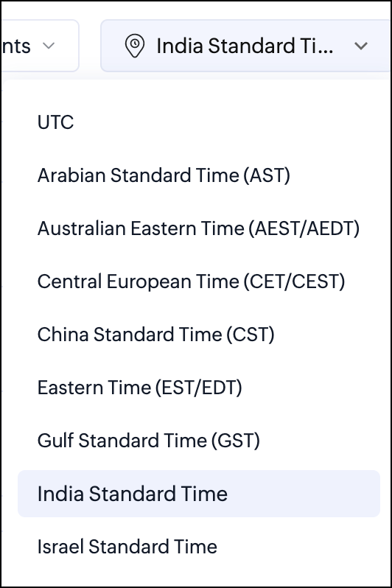The width and height of the screenshot is (392, 588).
Task: Click the location pin clock icon
Action: coord(134,46)
